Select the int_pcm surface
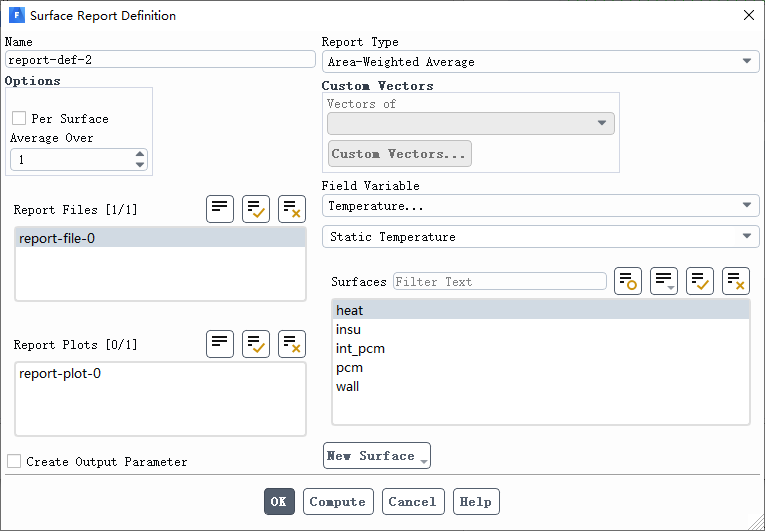This screenshot has height=531, width=765. (x=541, y=348)
